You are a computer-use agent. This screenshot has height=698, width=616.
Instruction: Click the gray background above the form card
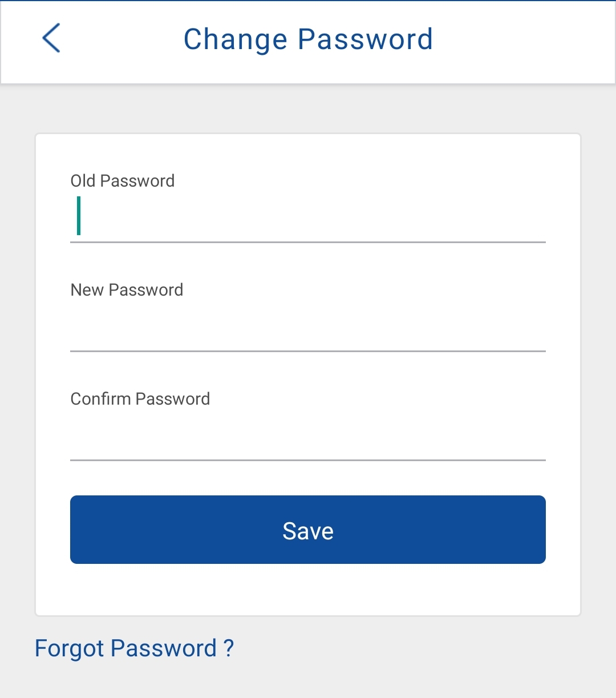[x=308, y=110]
